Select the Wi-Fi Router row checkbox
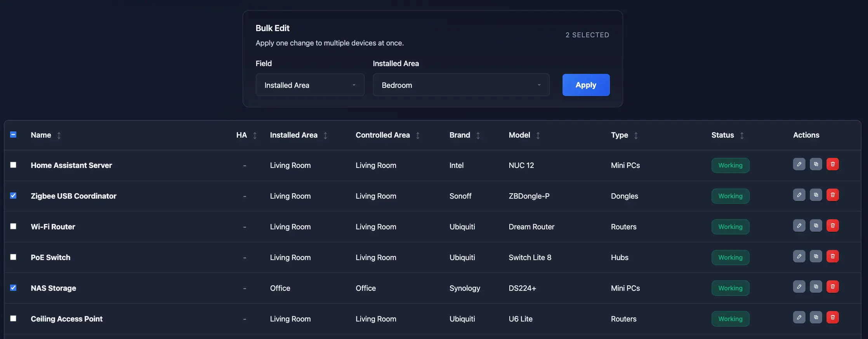Image resolution: width=868 pixels, height=339 pixels. coord(13,226)
